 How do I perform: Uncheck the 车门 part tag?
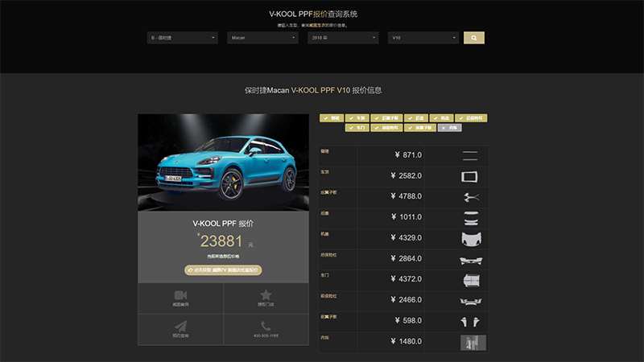tap(357, 127)
